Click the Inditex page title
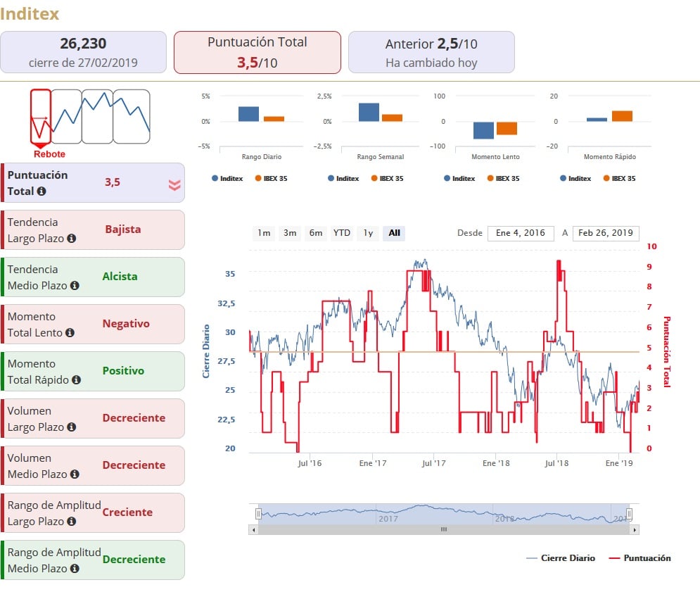 tap(30, 14)
